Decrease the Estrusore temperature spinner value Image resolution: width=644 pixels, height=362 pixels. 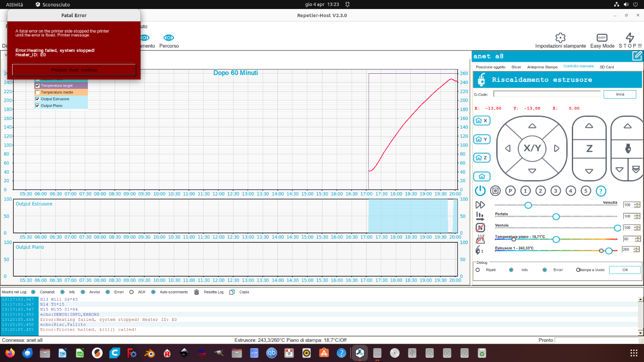(x=637, y=251)
